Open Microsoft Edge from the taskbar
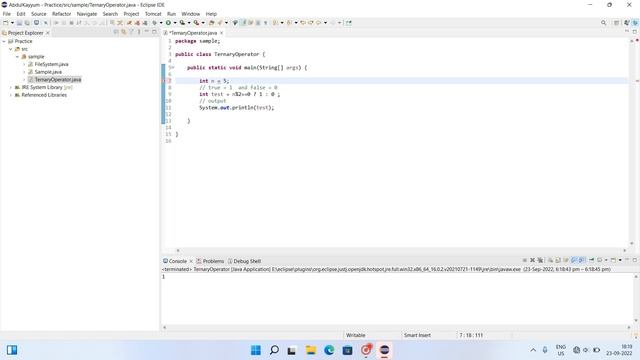This screenshot has width=640, height=360. (x=329, y=350)
